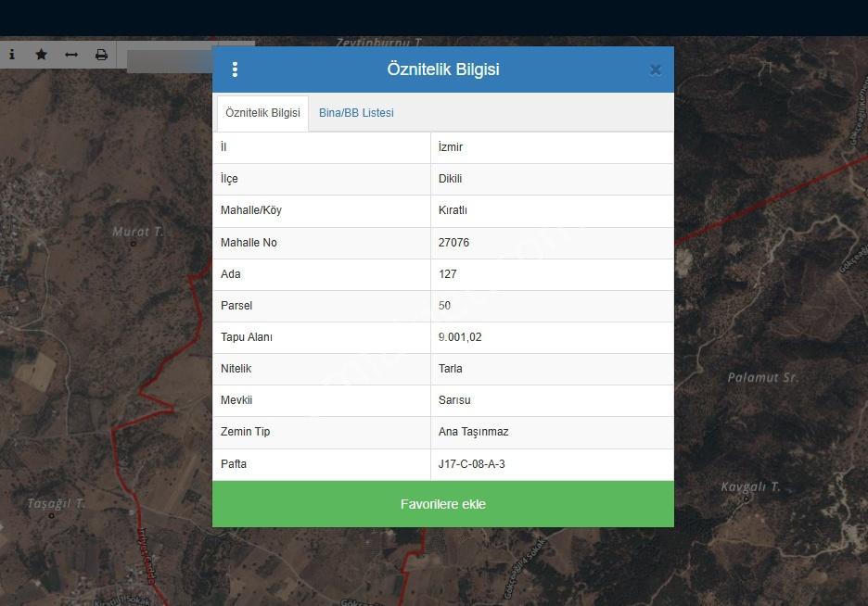This screenshot has width=868, height=606.
Task: Click the info icon in the toolbar
Action: point(12,54)
